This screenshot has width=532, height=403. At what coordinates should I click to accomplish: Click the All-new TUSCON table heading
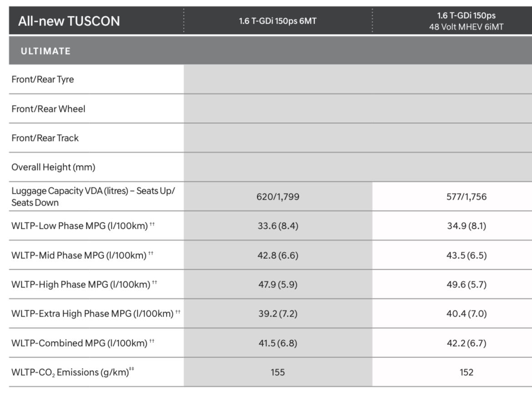point(69,21)
